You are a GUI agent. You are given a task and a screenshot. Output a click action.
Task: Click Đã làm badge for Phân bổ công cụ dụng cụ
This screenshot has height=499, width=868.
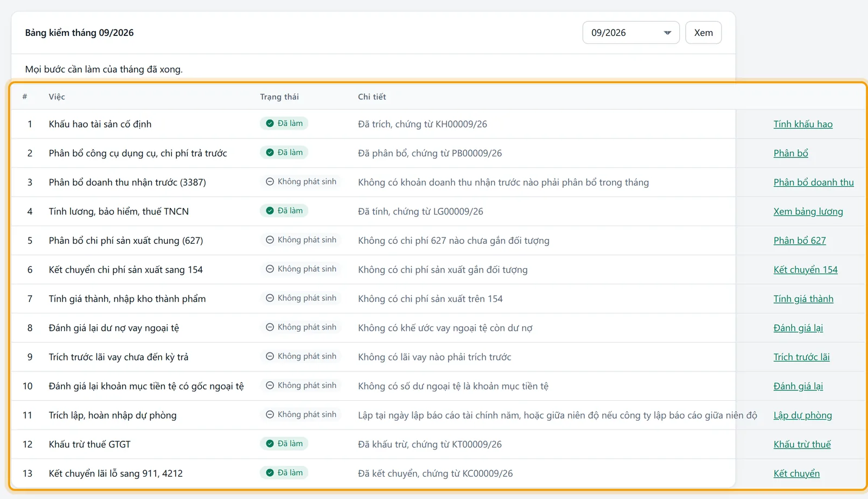[x=284, y=153]
